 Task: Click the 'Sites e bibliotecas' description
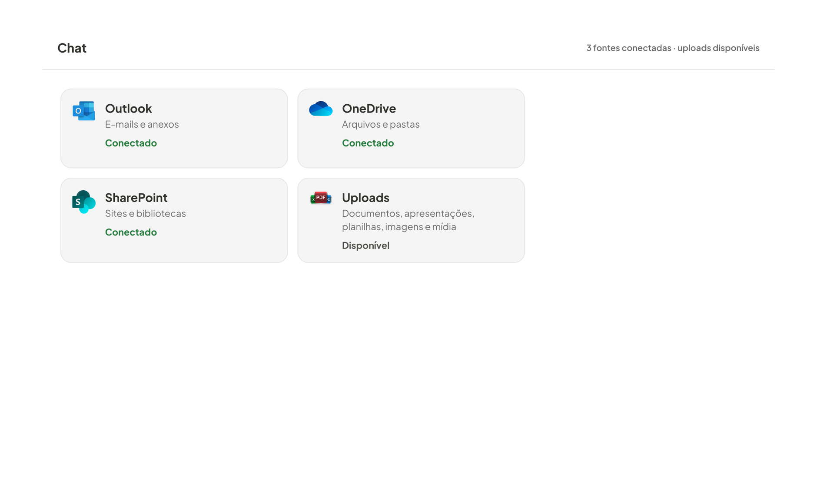145,213
